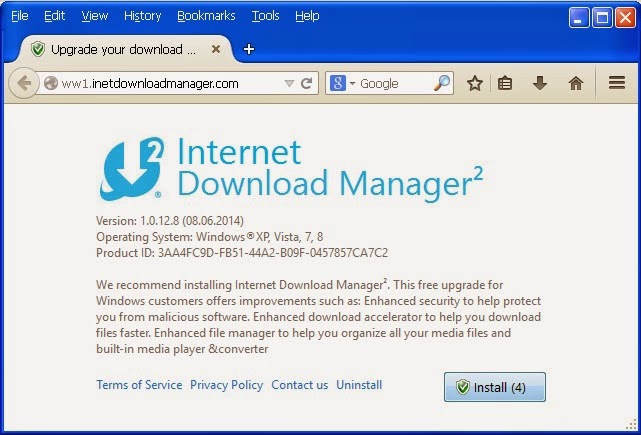Click the magnifier search icon
Screen dimensions: 641x435
pos(442,83)
